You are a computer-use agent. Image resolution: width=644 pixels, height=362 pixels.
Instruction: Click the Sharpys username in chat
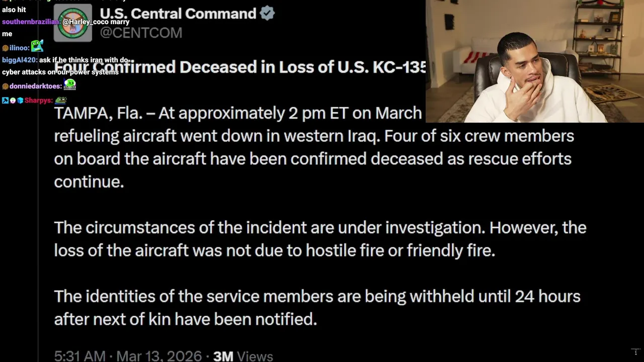coord(38,101)
